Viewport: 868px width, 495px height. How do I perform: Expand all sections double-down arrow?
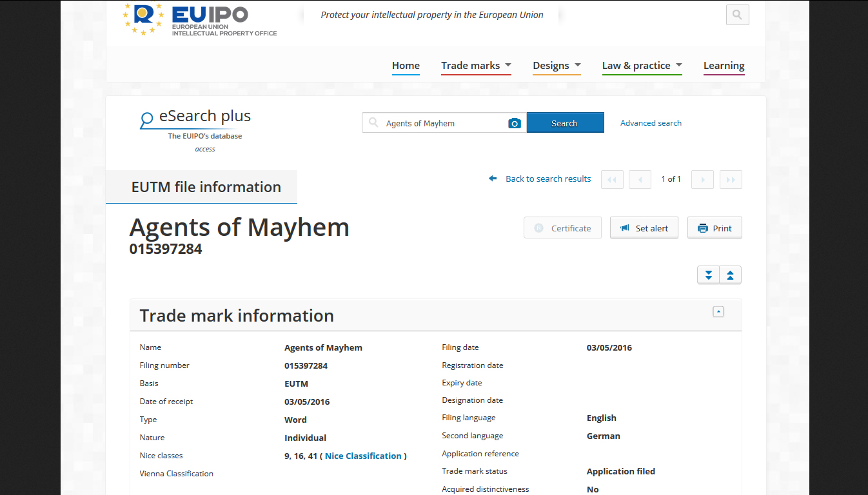tap(708, 275)
